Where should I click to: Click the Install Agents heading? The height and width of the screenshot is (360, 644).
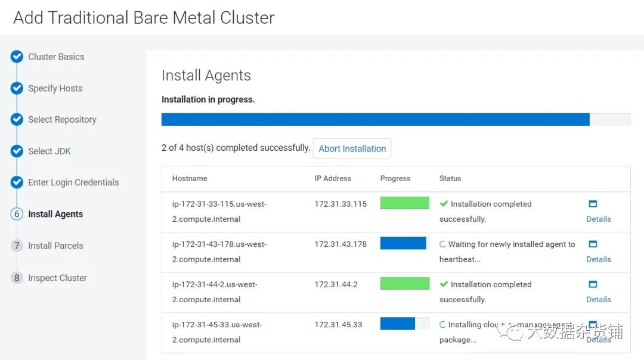206,76
